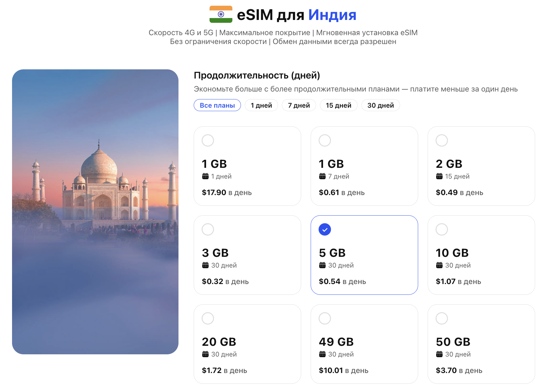Screen dimensions: 544x392
Task: Select the 2 GB 15-day radio button
Action: 442,140
